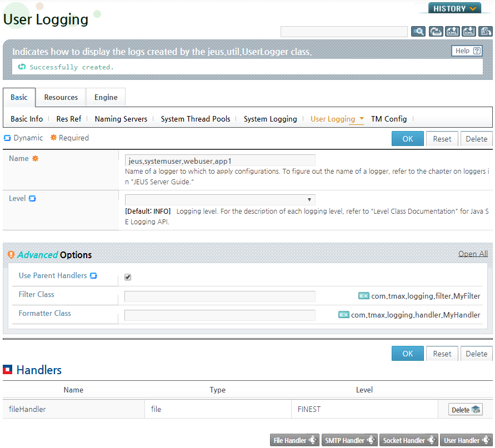
Task: Click the XML download (export) icon
Action: pyautogui.click(x=469, y=32)
